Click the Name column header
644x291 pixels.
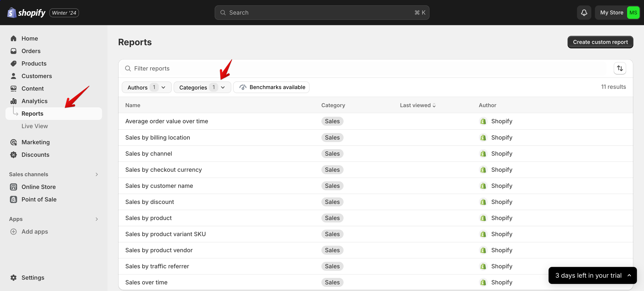coord(133,105)
